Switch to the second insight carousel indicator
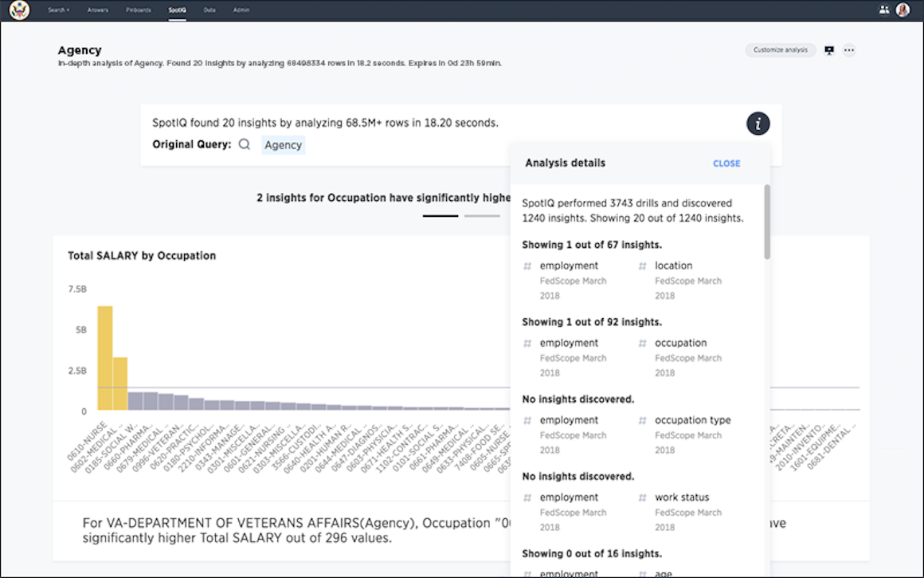 (482, 216)
